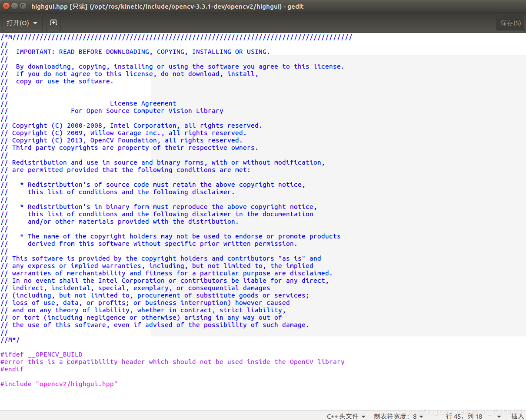Maximize the gedit window
Screen dimensions: 526x420
pyautogui.click(x=23, y=6)
